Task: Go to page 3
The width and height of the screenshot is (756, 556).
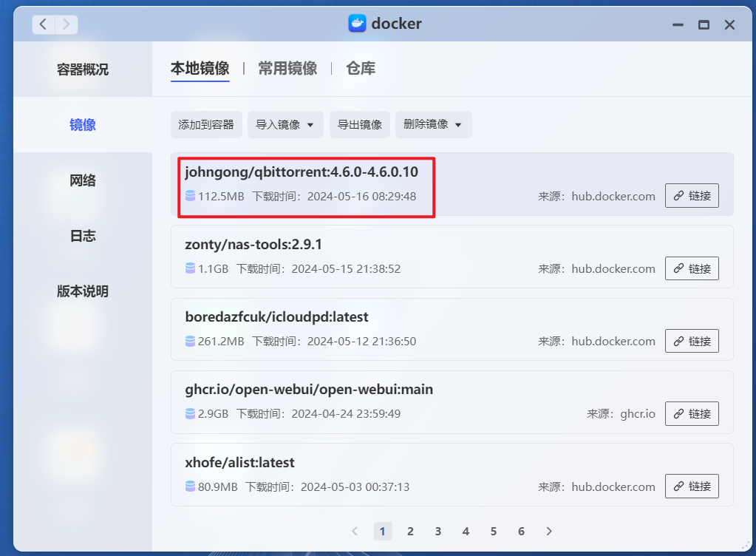Action: point(437,531)
